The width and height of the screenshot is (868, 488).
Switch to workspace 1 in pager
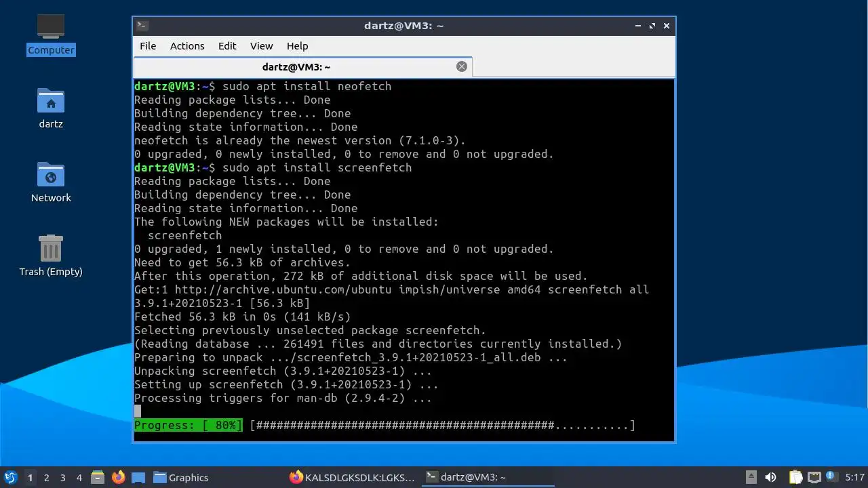[x=30, y=477]
